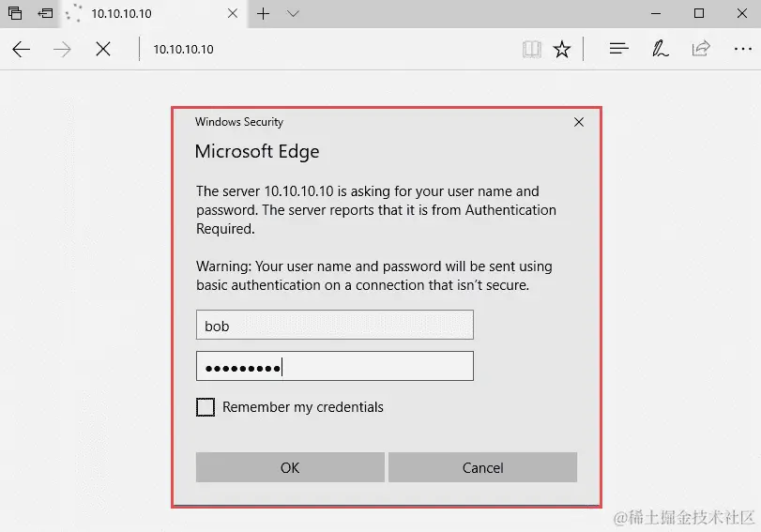Close the Edge browser window
The width and height of the screenshot is (761, 532).
[741, 13]
